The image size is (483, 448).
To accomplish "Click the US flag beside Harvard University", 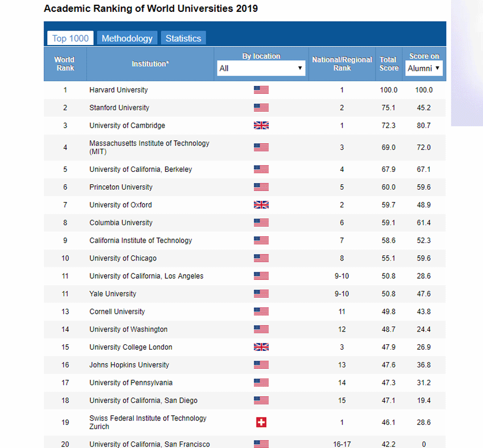I will tap(261, 90).
